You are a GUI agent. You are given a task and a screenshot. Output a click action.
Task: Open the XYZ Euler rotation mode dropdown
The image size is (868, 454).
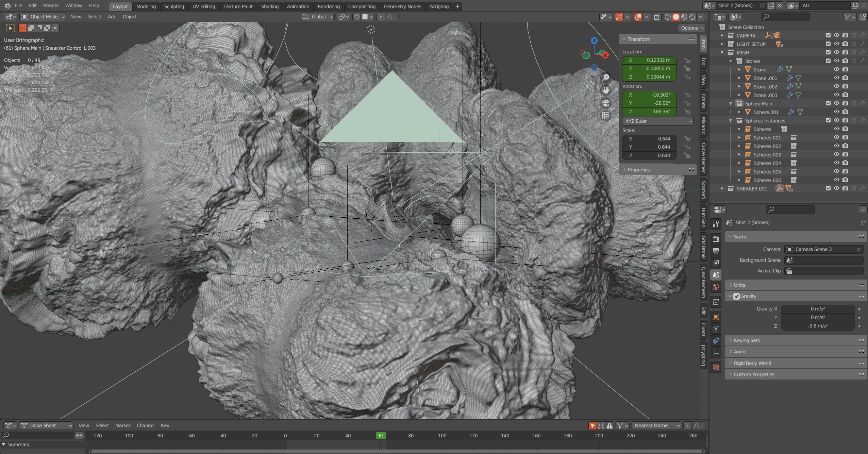[657, 121]
